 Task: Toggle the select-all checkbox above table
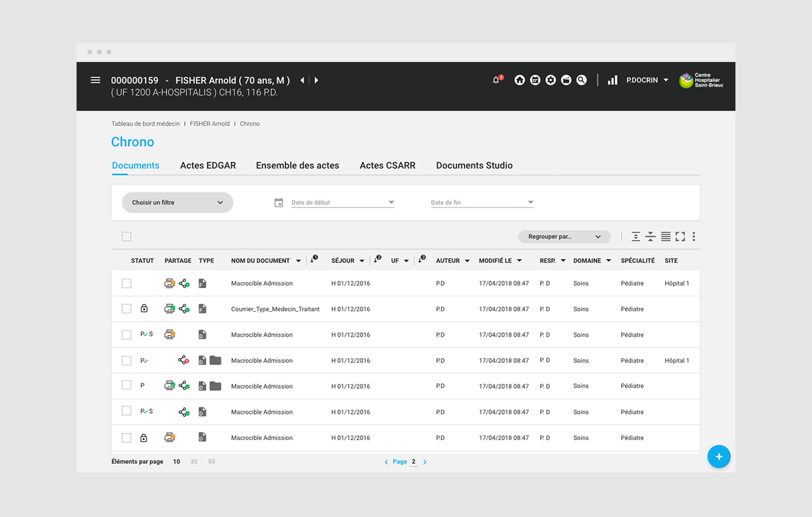[x=126, y=236]
